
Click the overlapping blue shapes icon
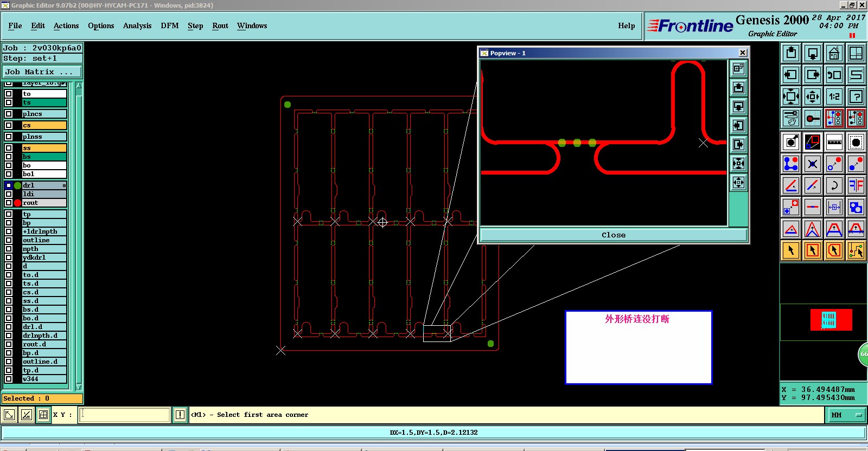(x=856, y=207)
